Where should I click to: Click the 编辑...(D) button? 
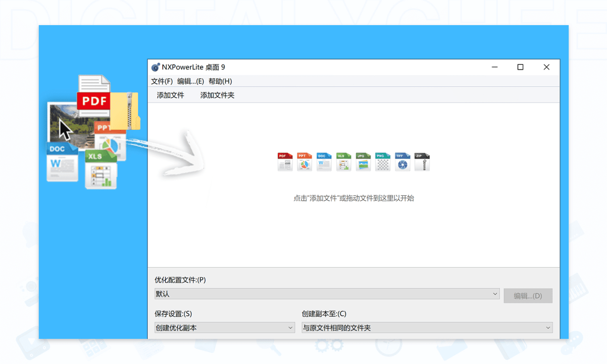pos(528,296)
